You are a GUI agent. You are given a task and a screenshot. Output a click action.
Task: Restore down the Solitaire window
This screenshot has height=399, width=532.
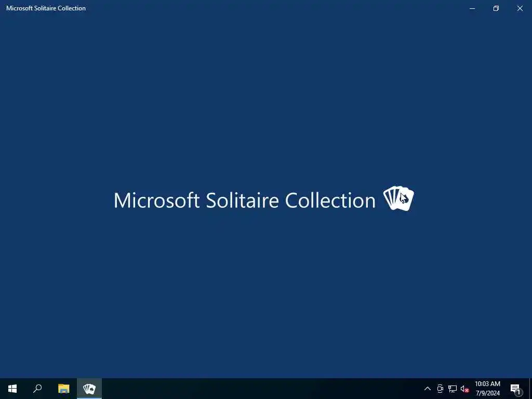(x=496, y=8)
